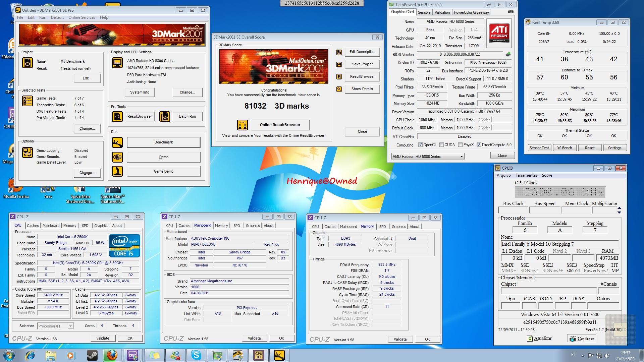Open the Ferramentas menu in CPUID
Viewport: 644px width, 362px height.
pos(526,175)
